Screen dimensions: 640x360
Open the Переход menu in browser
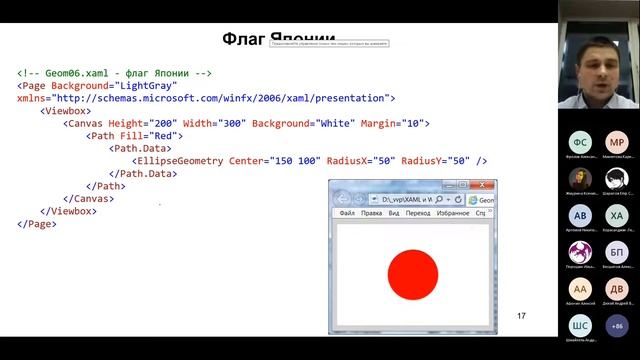tap(418, 213)
